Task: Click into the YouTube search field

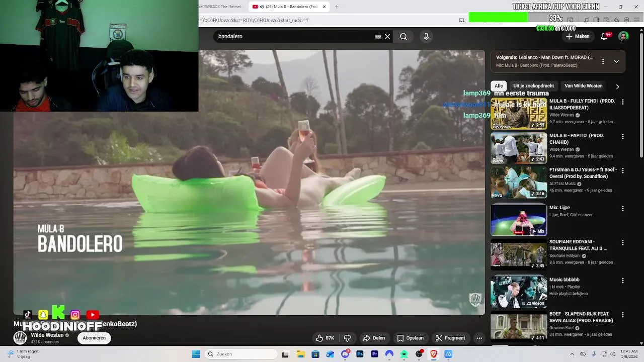Action: tap(294, 36)
